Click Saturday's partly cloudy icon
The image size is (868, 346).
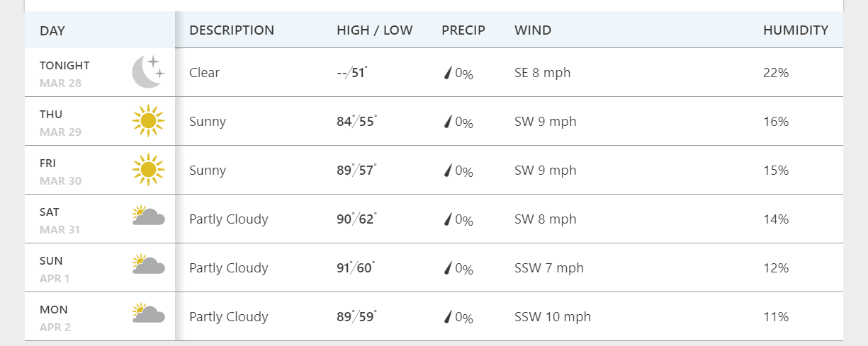[x=148, y=216]
